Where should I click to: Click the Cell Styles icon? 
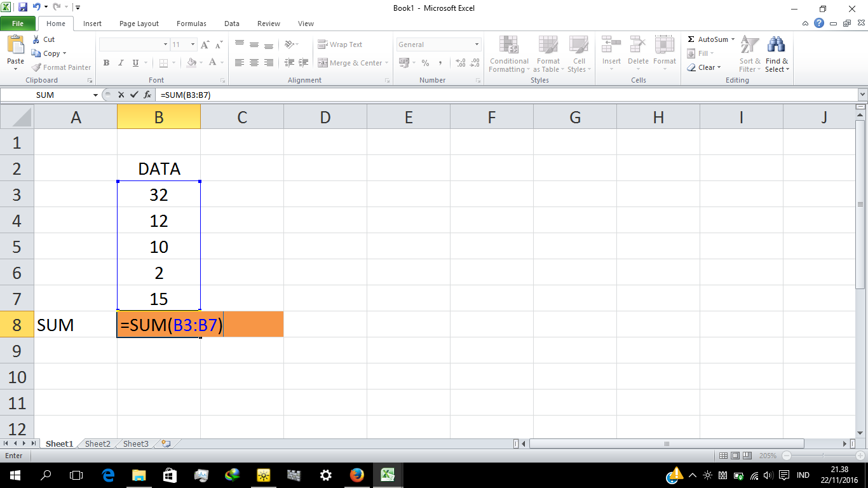point(579,55)
